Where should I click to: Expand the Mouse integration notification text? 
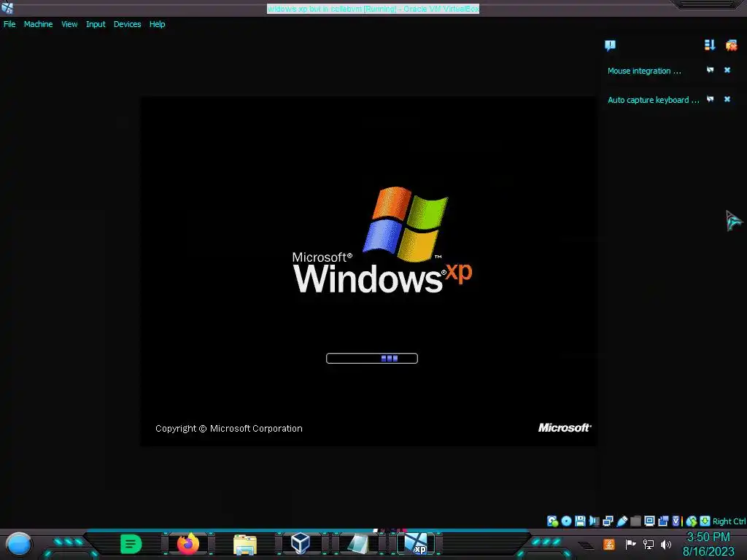click(644, 71)
